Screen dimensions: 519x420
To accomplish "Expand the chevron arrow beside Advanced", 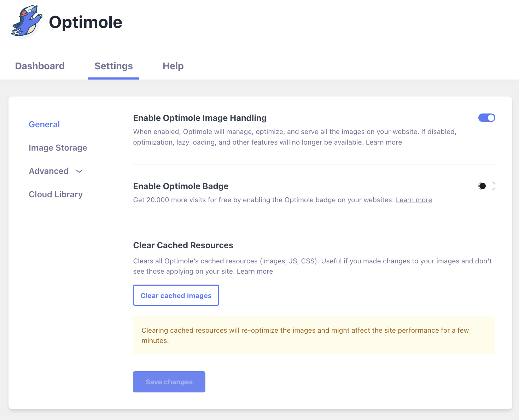I will (x=79, y=171).
